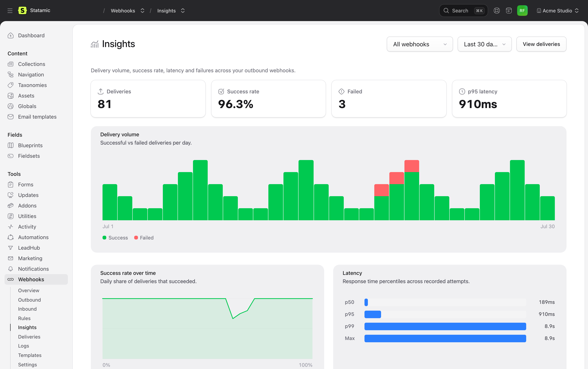Click the Email templates envelope icon
The height and width of the screenshot is (369, 588).
pyautogui.click(x=11, y=117)
